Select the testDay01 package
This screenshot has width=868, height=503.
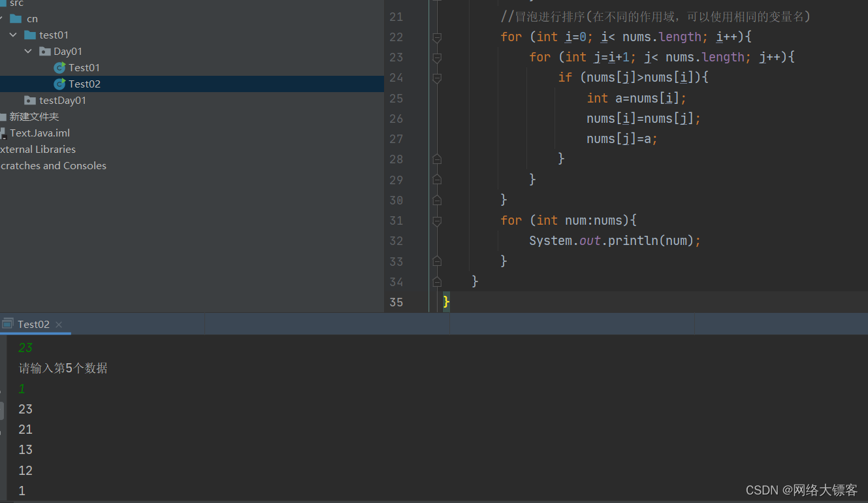click(63, 100)
